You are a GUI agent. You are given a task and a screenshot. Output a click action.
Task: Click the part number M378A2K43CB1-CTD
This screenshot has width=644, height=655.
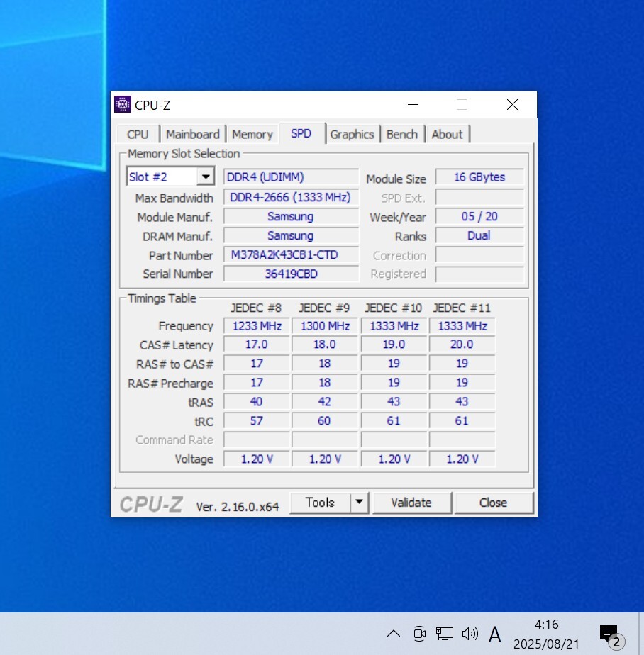pos(291,254)
